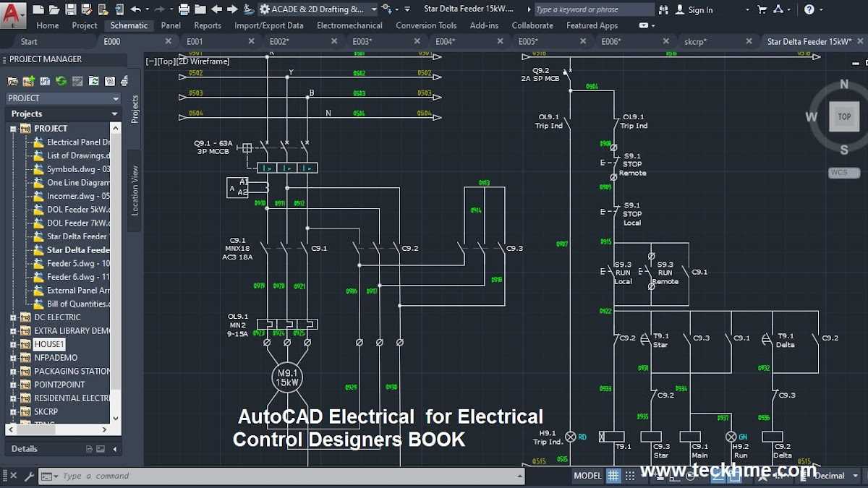868x488 pixels.
Task: Select One Line Diagram drawing in tree
Action: pyautogui.click(x=78, y=183)
